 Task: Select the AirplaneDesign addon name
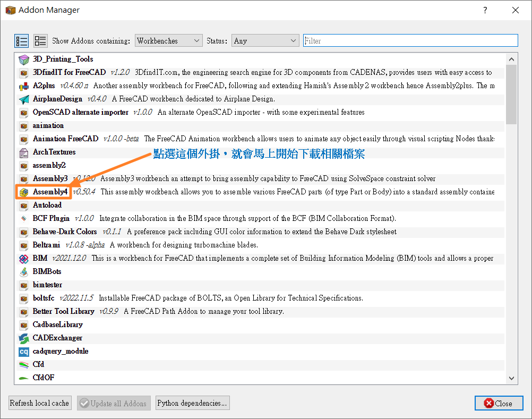click(x=57, y=99)
